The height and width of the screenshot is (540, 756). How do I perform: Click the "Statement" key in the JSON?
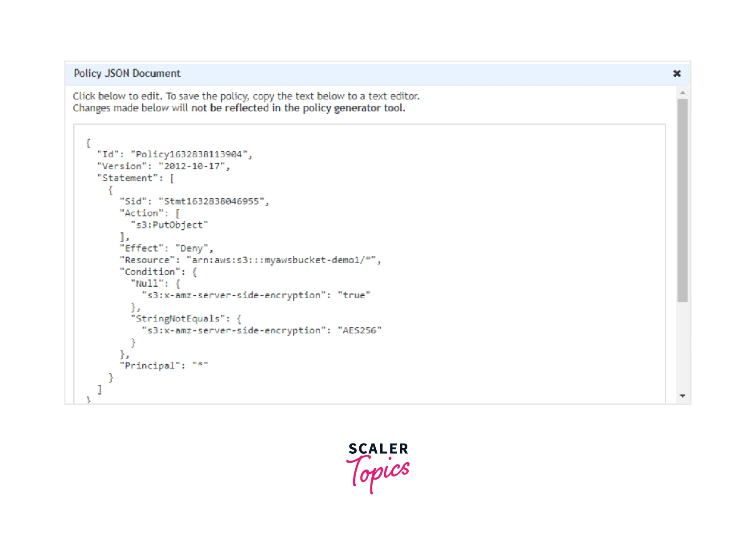pyautogui.click(x=127, y=178)
